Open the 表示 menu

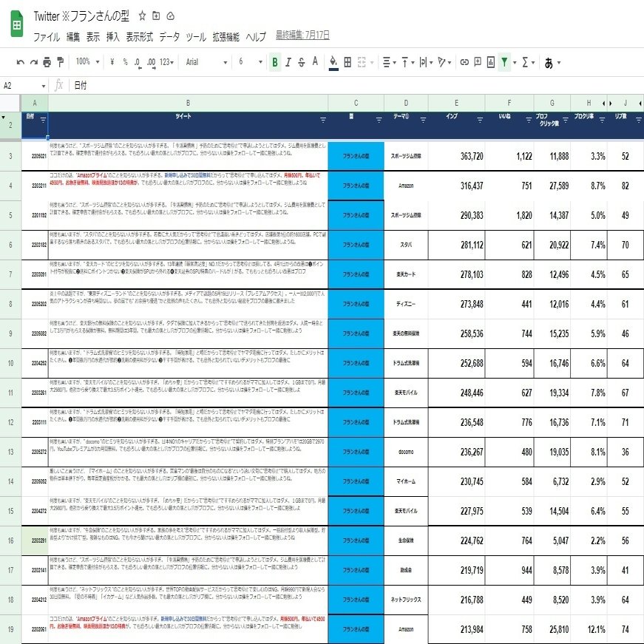tap(93, 37)
